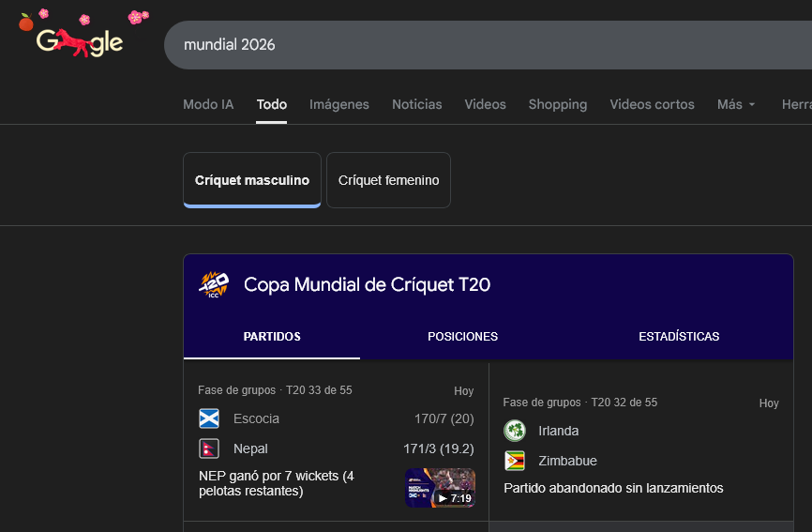Select Críquet femenino chip
Screen dimensions: 812x532
[x=388, y=180]
